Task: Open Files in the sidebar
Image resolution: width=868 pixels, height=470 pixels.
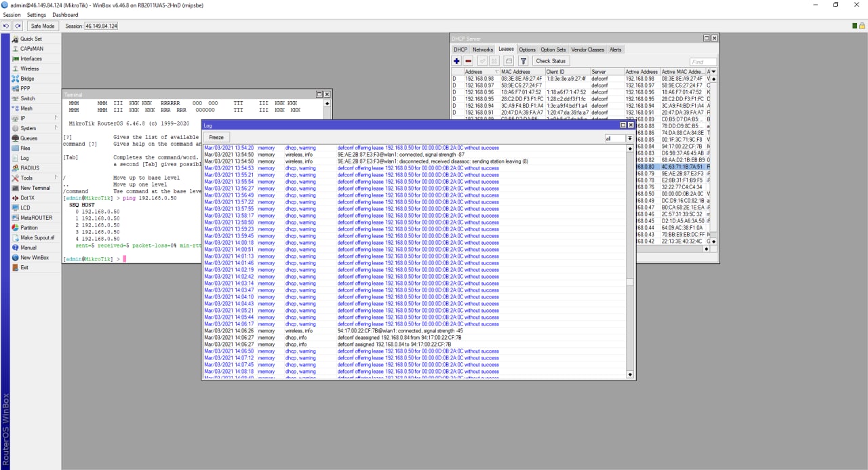Action: coord(25,148)
